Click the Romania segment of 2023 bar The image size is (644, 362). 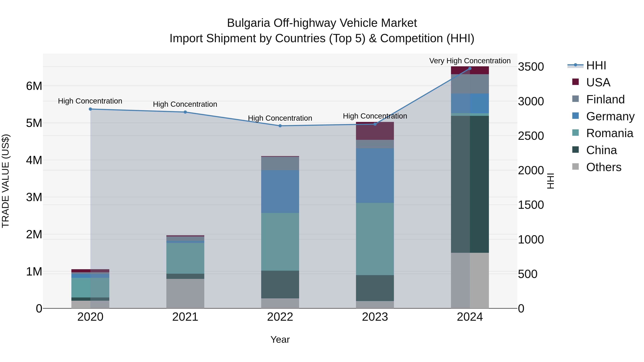coord(375,239)
